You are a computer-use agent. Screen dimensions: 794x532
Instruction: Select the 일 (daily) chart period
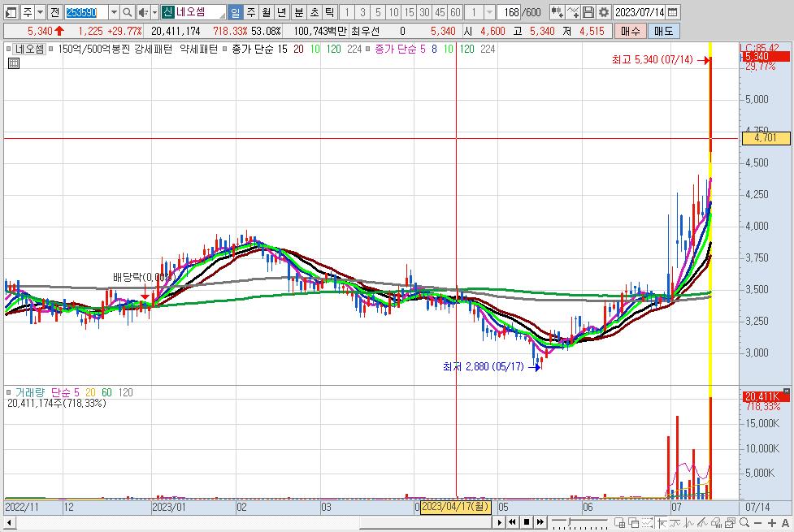click(235, 11)
